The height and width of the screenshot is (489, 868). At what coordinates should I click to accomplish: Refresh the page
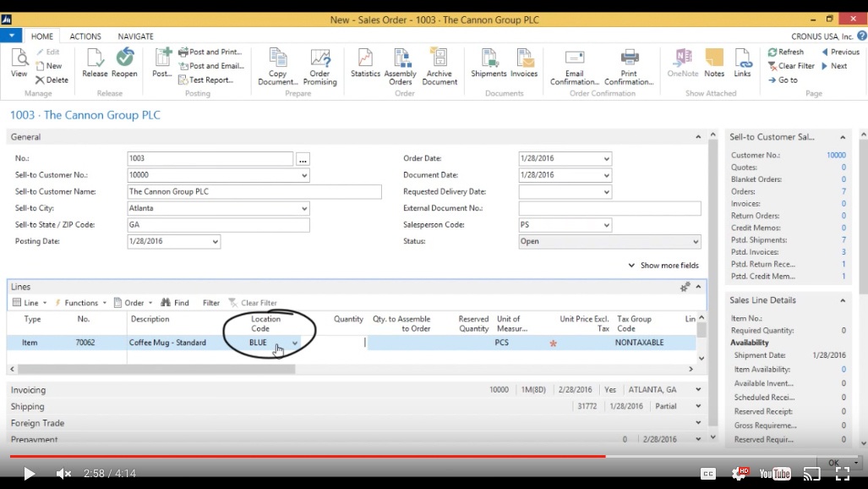pyautogui.click(x=785, y=52)
